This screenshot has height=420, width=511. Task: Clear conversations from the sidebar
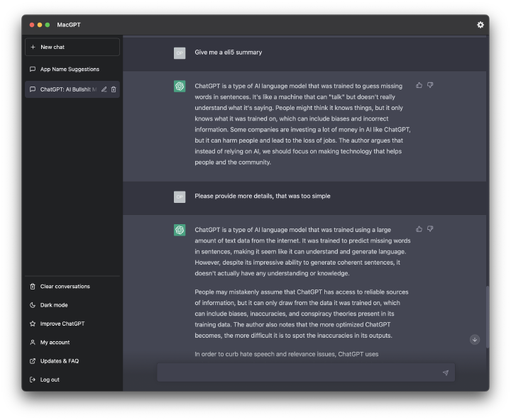pyautogui.click(x=72, y=287)
